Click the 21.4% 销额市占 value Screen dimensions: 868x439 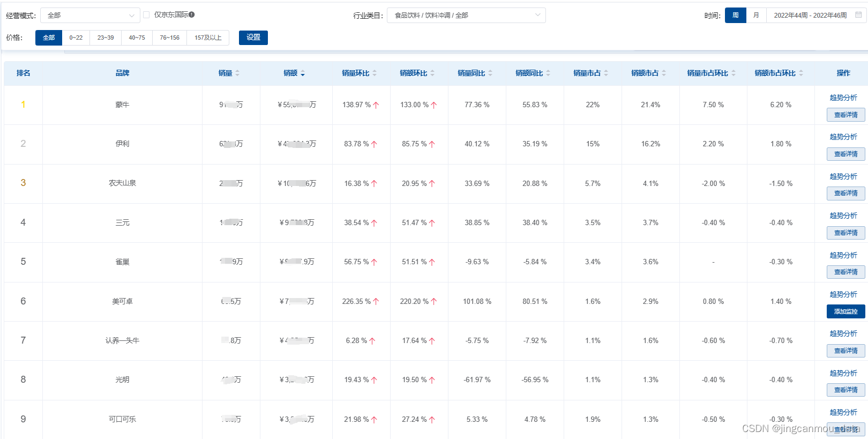click(650, 105)
